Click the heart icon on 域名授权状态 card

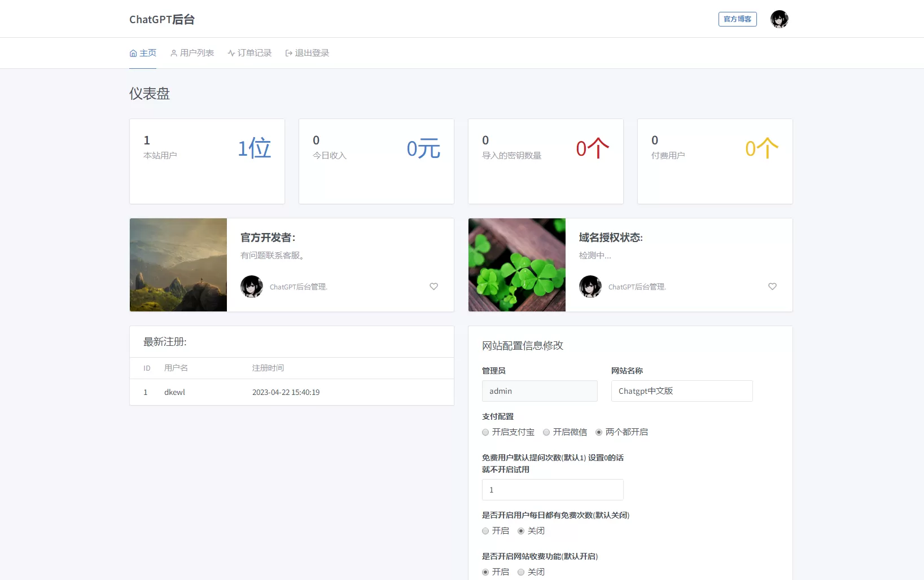[772, 287]
